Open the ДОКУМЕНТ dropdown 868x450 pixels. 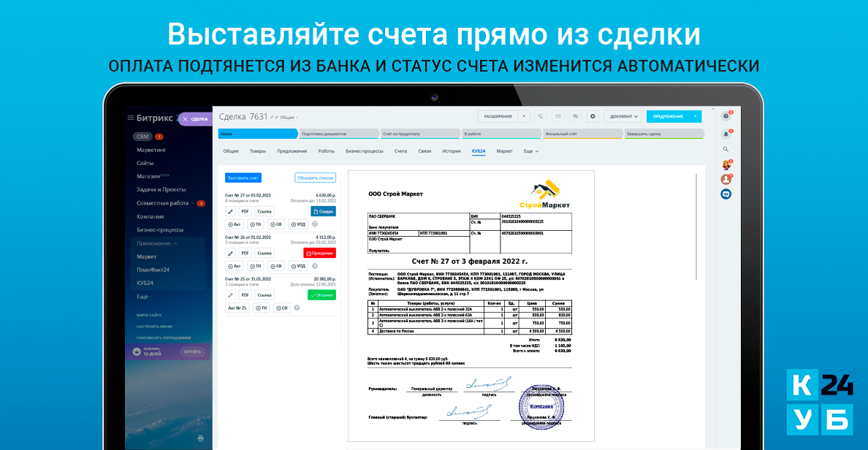click(623, 116)
